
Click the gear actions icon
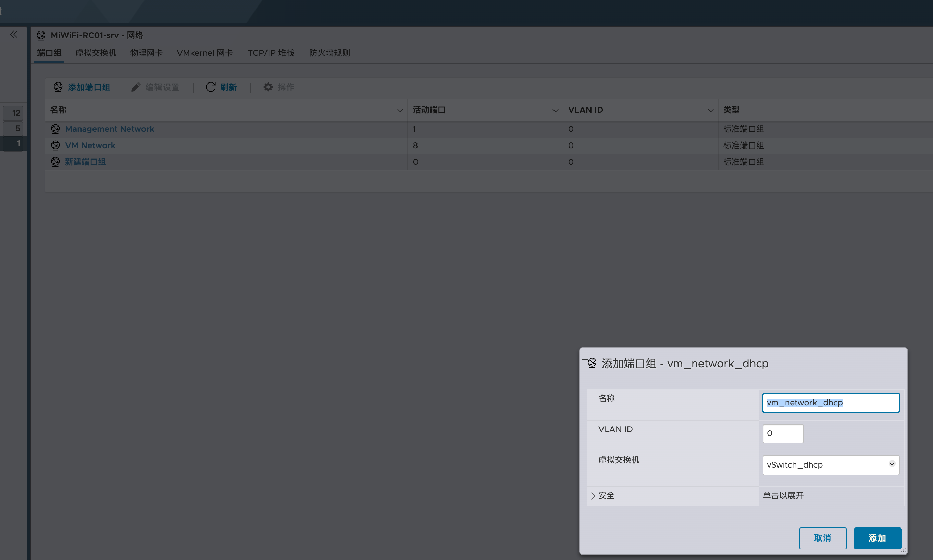click(x=268, y=87)
